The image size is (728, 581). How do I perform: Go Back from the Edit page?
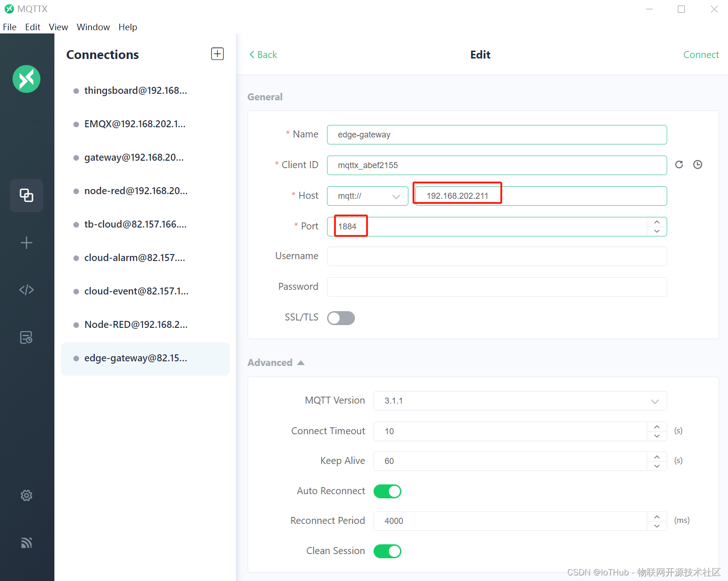[263, 55]
